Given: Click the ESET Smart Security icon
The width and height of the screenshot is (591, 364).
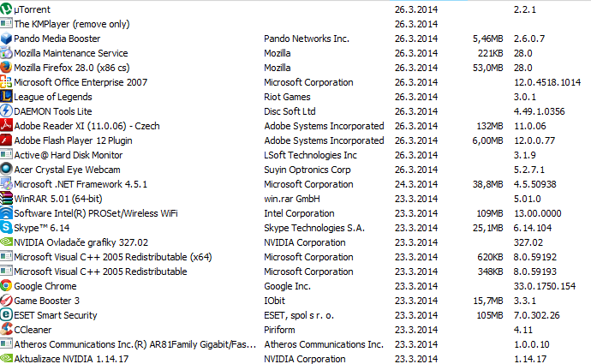Looking at the screenshot, I should (x=7, y=315).
